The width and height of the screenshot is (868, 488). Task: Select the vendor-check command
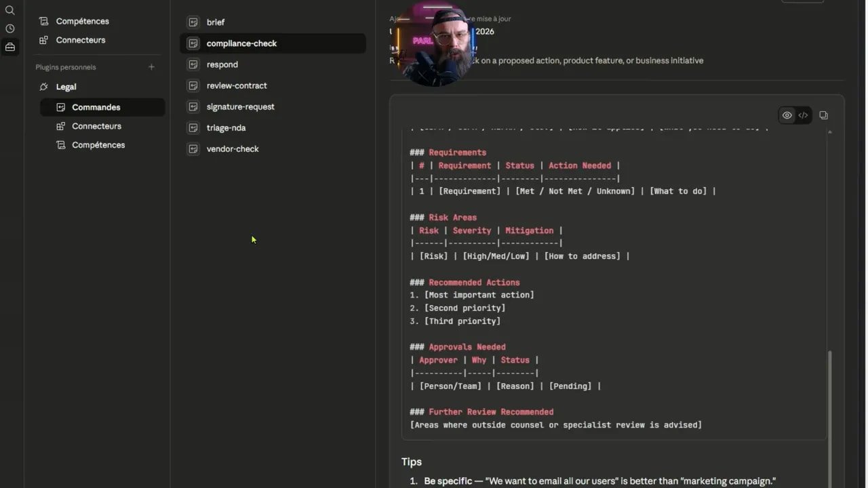pyautogui.click(x=233, y=148)
